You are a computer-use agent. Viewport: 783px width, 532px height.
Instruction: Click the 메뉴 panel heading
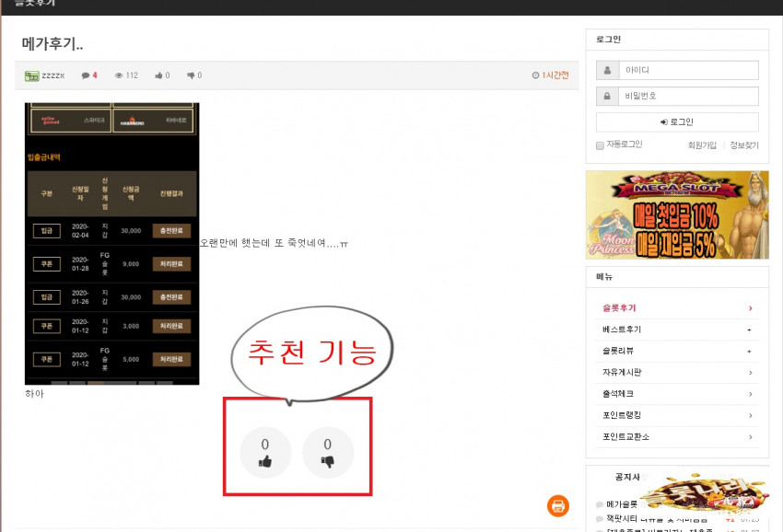(x=604, y=277)
